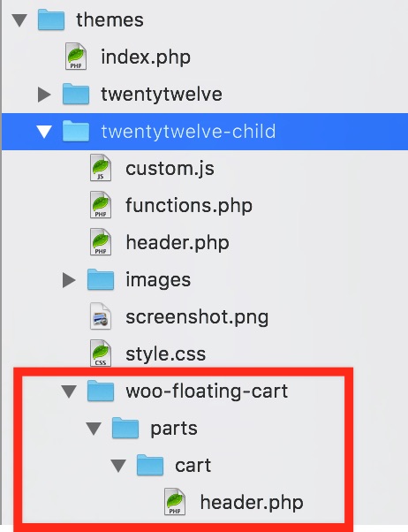Screen dimensions: 408x532
Task: Select the twentytwelve folder label
Action: point(162,94)
